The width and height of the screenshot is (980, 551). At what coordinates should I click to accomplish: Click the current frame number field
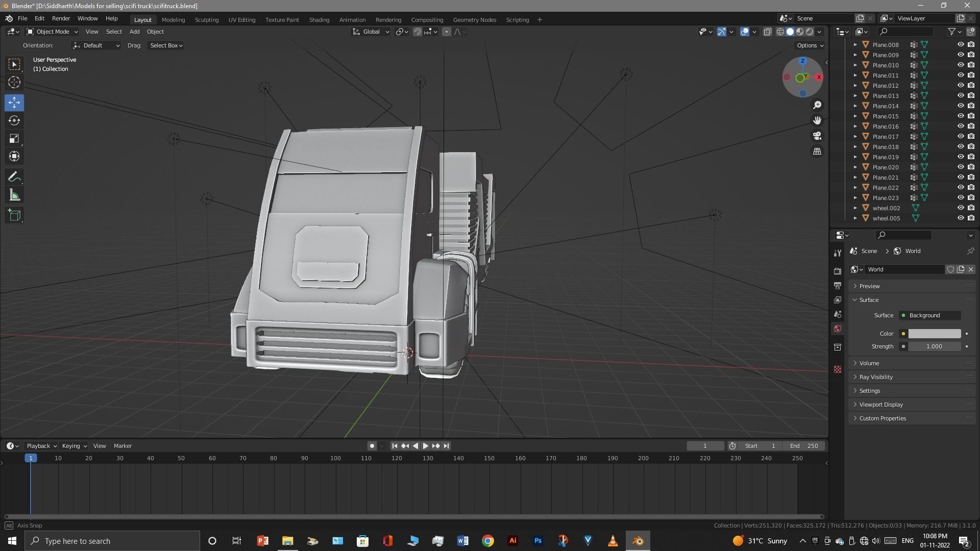pos(705,446)
